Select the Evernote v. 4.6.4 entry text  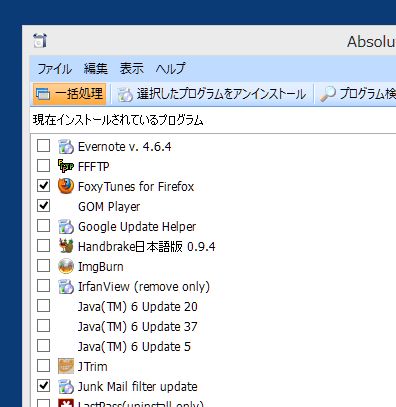(125, 147)
